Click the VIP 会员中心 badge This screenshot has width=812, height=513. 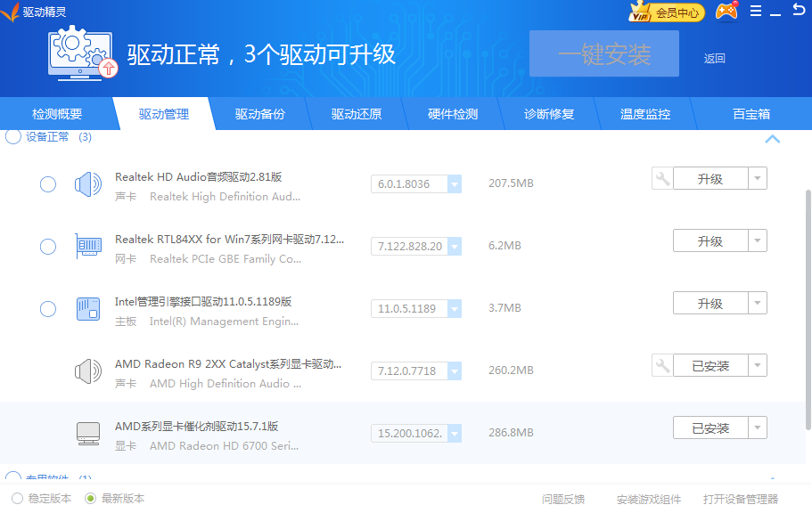[667, 12]
